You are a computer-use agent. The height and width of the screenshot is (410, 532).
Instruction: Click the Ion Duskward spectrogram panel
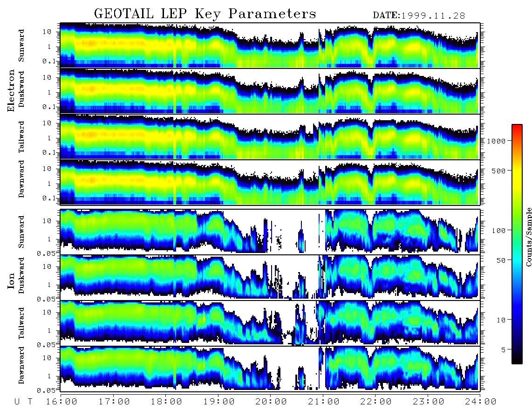coord(270,277)
